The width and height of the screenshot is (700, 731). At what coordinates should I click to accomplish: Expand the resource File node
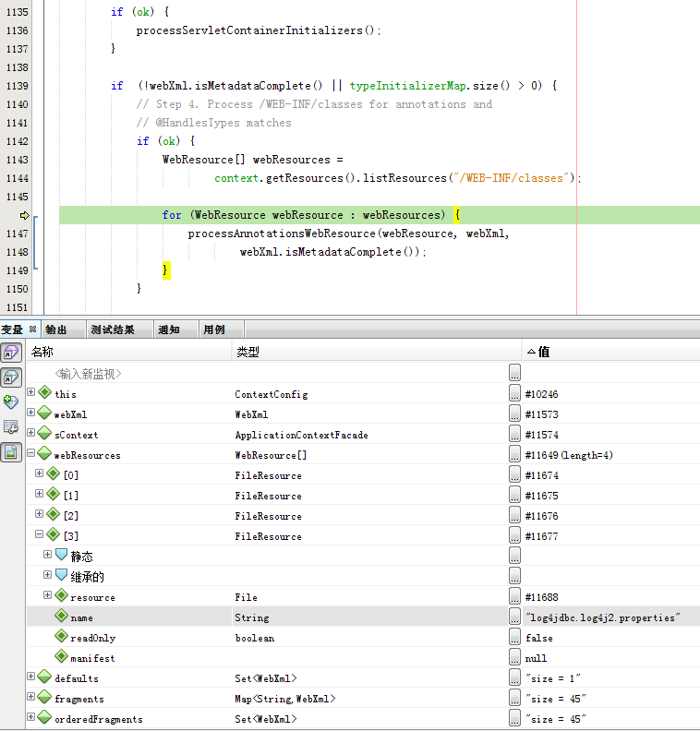pos(47,595)
